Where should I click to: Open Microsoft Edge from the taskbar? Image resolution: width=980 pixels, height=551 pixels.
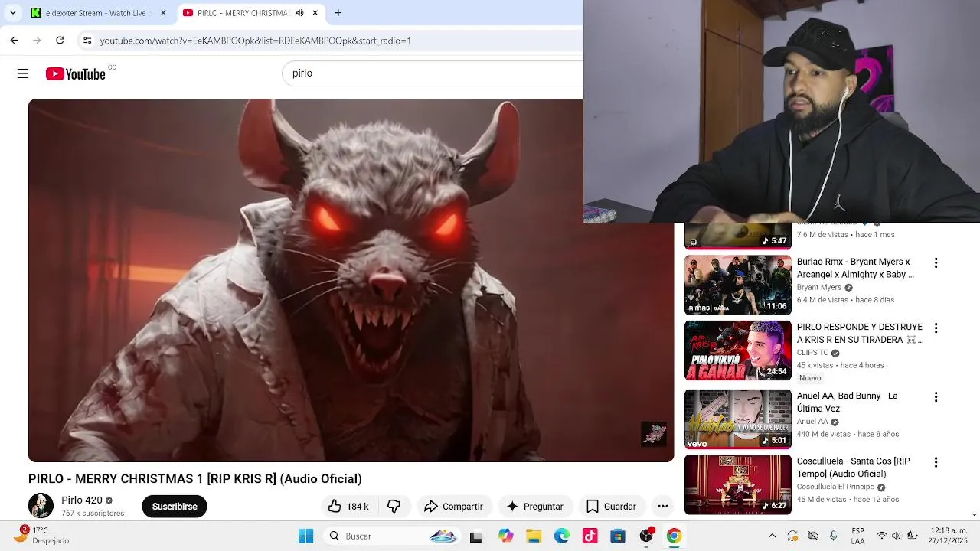pyautogui.click(x=562, y=536)
